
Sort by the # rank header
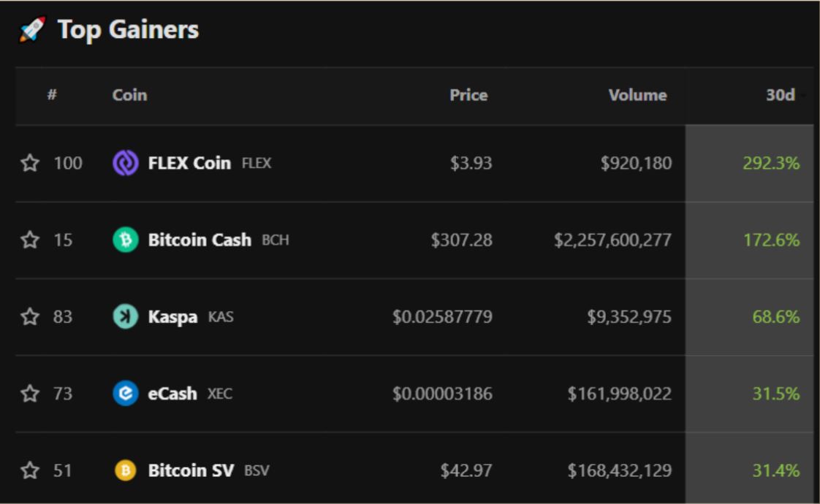point(52,96)
